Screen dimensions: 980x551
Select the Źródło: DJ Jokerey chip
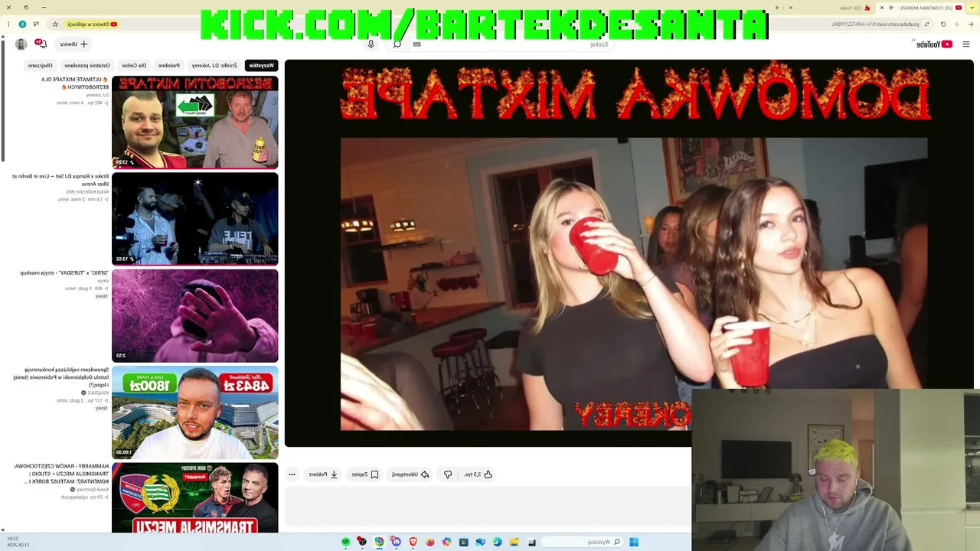(214, 66)
